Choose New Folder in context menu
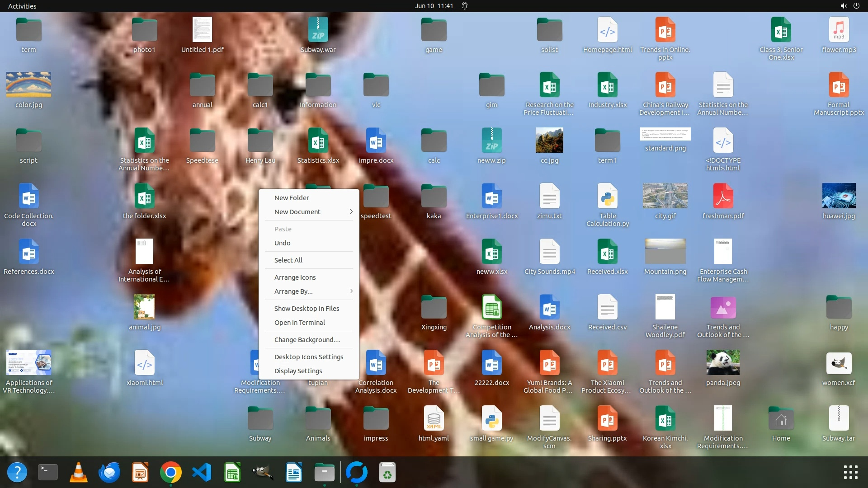Image resolution: width=868 pixels, height=488 pixels. [x=292, y=198]
